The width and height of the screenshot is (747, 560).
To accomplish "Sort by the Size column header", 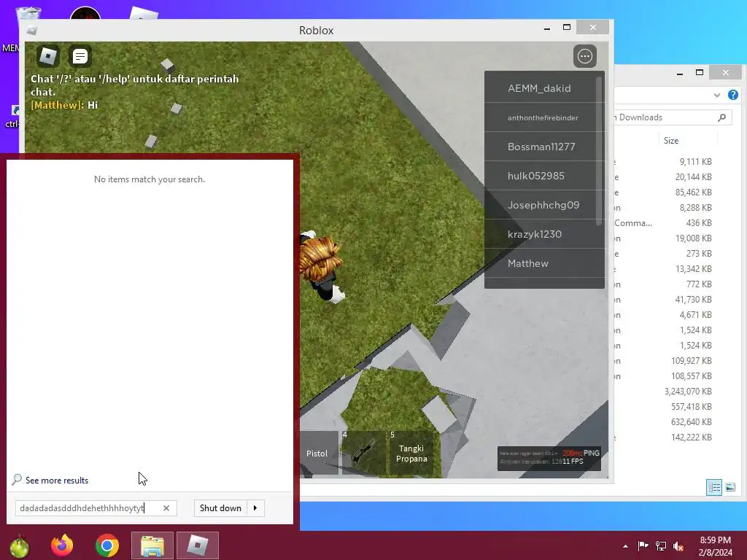I will [x=671, y=141].
